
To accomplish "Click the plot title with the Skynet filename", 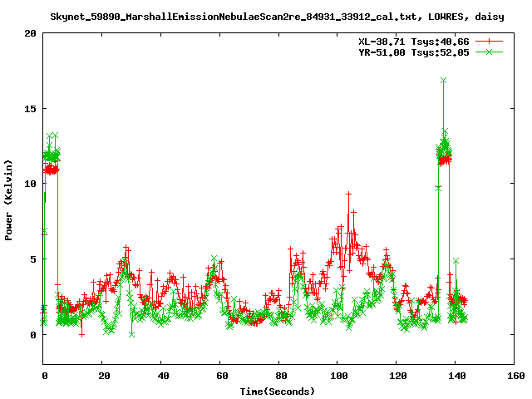I will tap(277, 17).
